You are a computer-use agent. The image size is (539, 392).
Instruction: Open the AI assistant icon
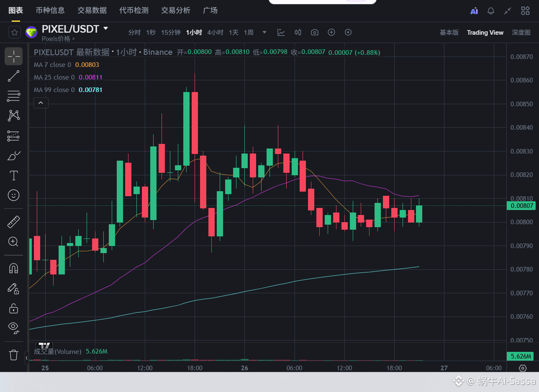474,11
